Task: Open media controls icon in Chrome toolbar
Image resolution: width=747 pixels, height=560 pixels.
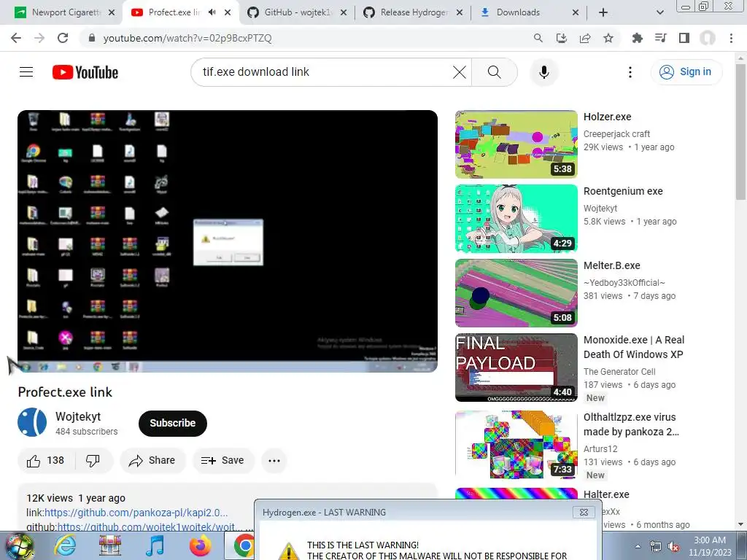Action: pos(660,38)
